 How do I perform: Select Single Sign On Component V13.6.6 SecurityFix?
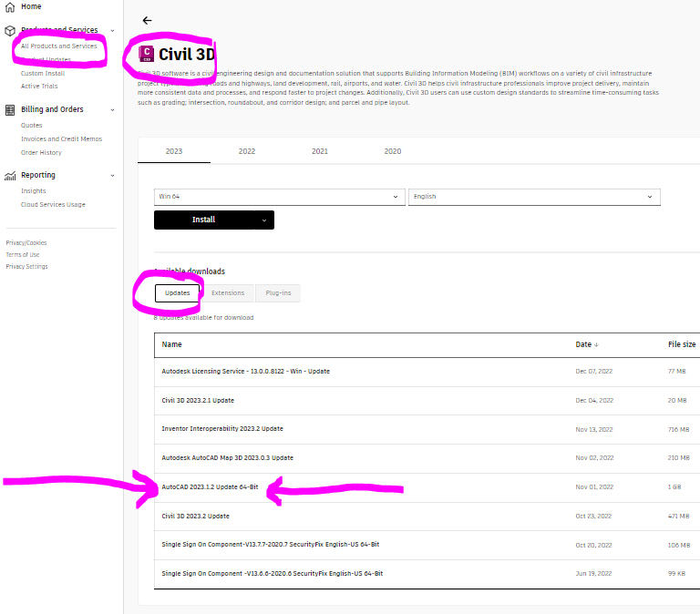(x=273, y=574)
